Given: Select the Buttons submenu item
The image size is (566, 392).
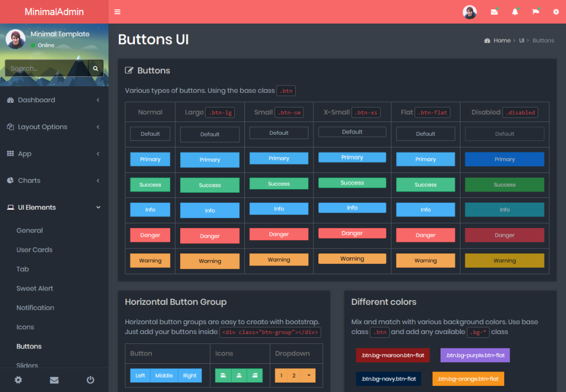Looking at the screenshot, I should [x=29, y=346].
